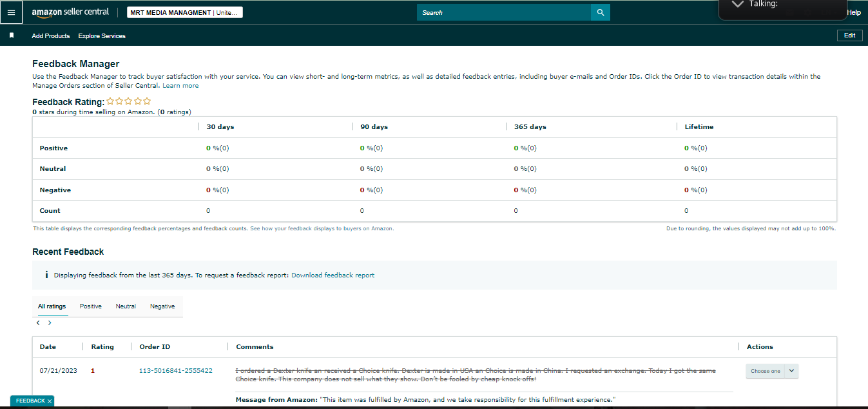The width and height of the screenshot is (868, 409).
Task: Select the Neutral tab
Action: point(126,306)
